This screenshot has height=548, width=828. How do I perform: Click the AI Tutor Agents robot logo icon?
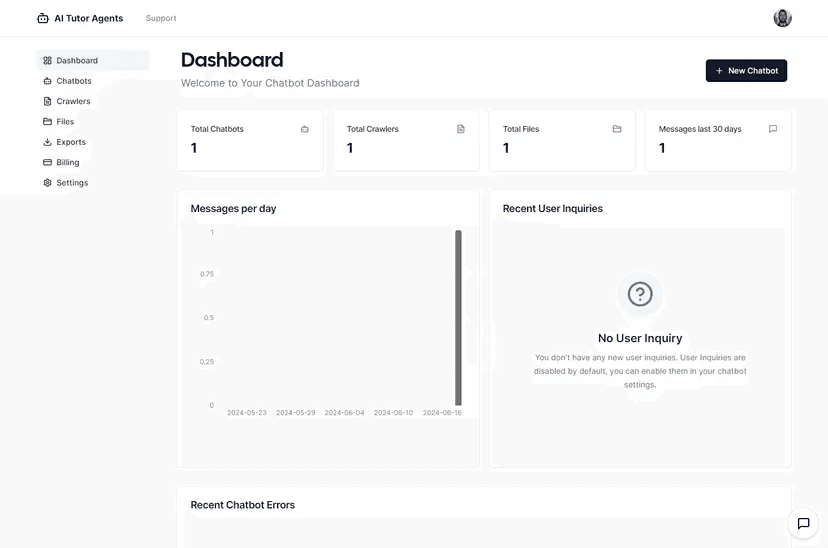click(x=43, y=18)
